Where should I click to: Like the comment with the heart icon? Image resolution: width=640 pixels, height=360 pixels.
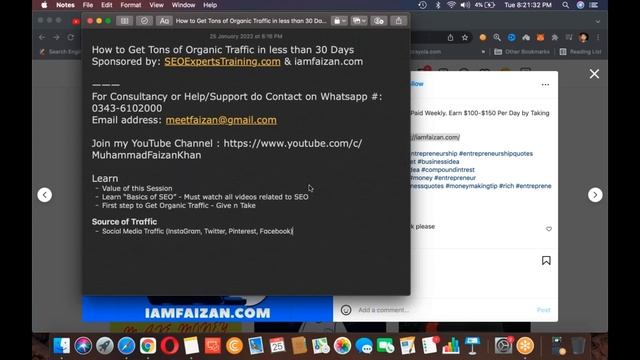click(549, 229)
